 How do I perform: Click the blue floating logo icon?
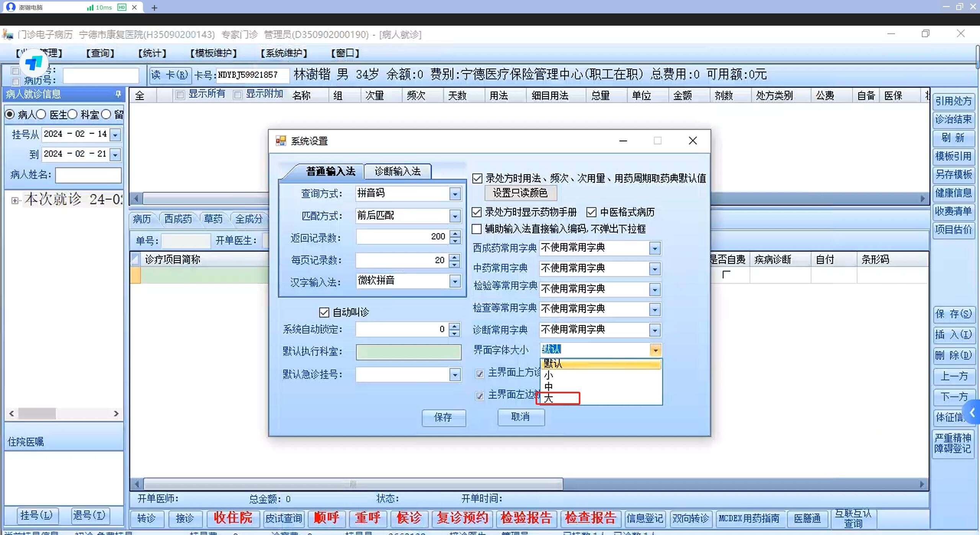pyautogui.click(x=34, y=63)
